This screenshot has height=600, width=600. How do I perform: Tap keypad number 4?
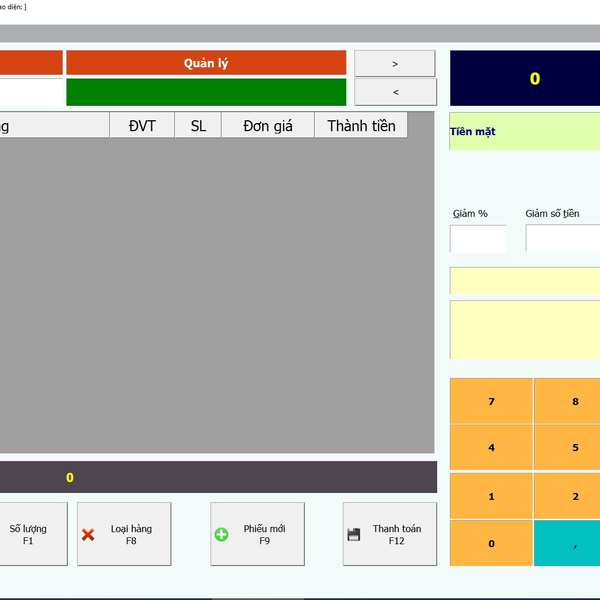491,447
